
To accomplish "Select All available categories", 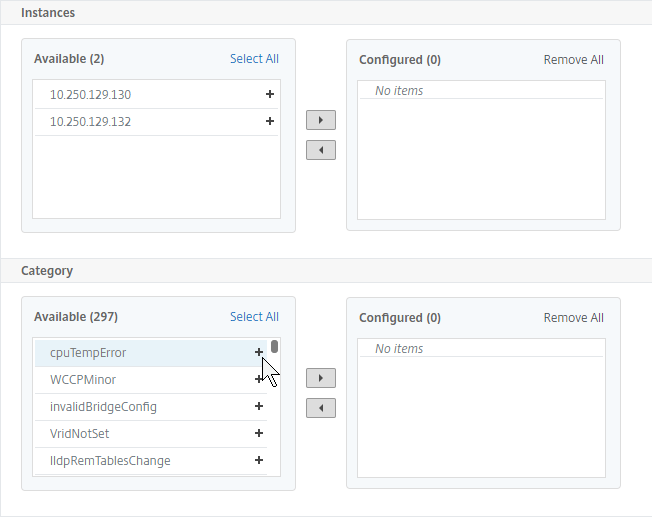I will coord(254,317).
